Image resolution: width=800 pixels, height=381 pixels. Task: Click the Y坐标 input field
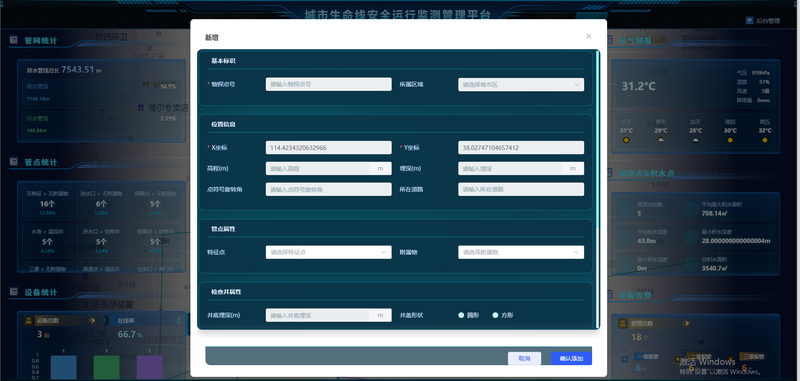coord(521,147)
